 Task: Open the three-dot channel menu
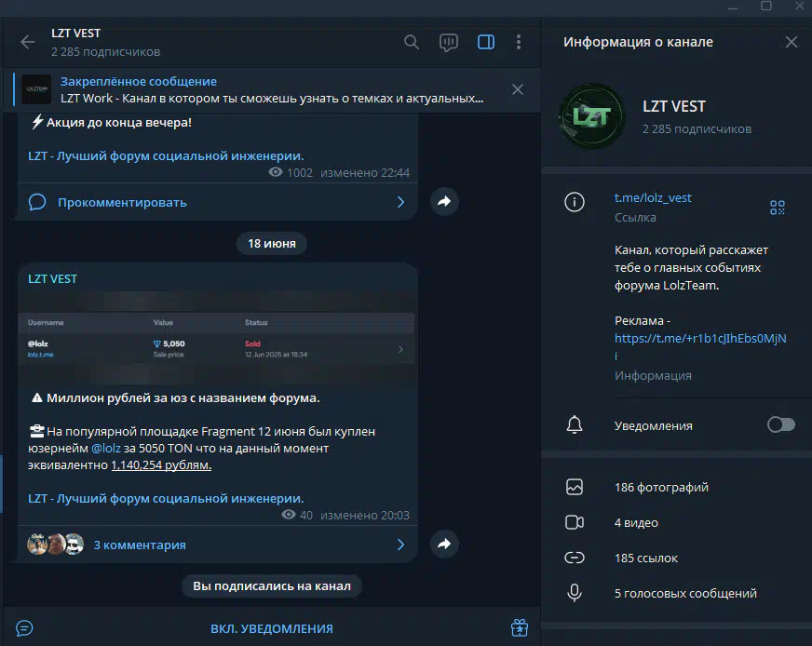click(519, 42)
